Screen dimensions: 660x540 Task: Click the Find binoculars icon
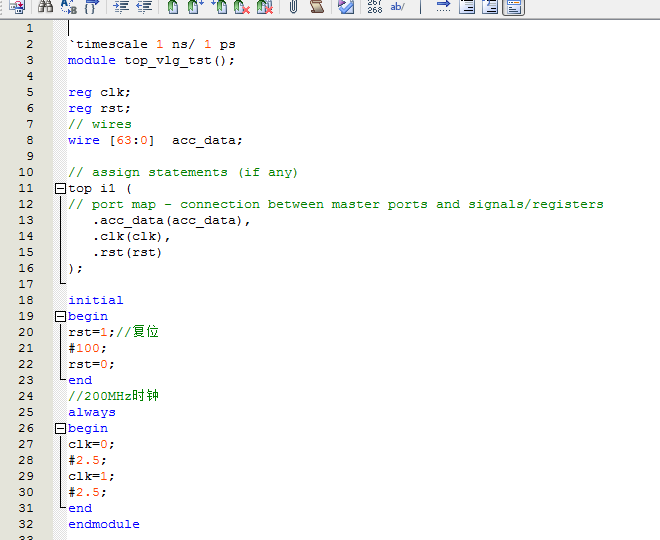click(x=45, y=6)
